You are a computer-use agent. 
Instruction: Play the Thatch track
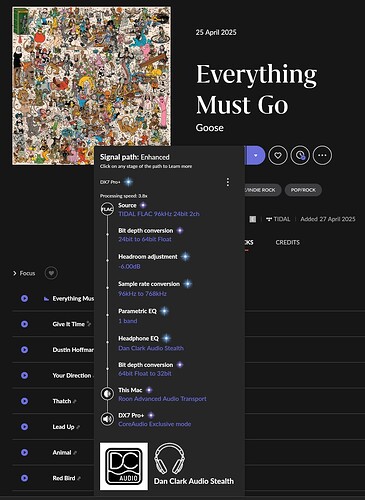pyautogui.click(x=24, y=401)
